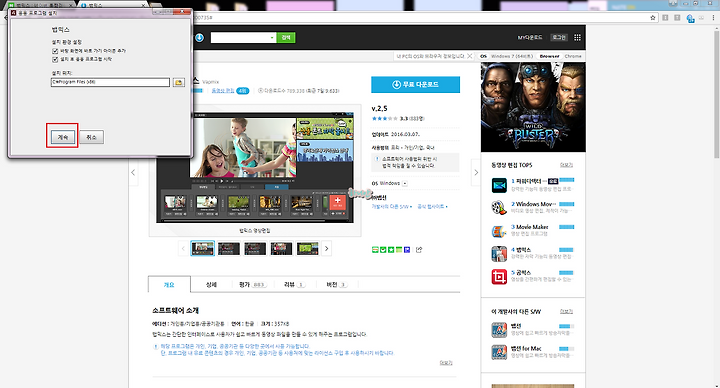Uncheck the desktop shortcut icon checkbox

pos(55,51)
